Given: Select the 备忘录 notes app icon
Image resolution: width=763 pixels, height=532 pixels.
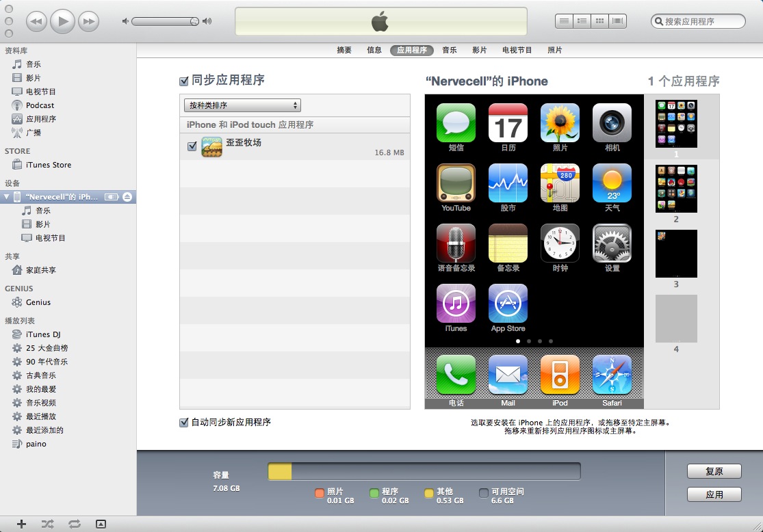Looking at the screenshot, I should 508,243.
